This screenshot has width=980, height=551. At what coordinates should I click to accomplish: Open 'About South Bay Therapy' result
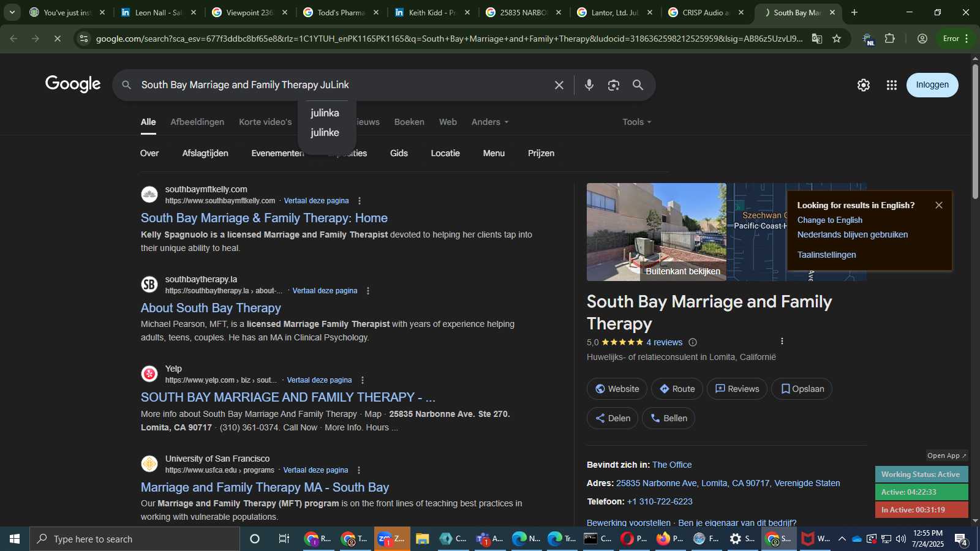(211, 308)
